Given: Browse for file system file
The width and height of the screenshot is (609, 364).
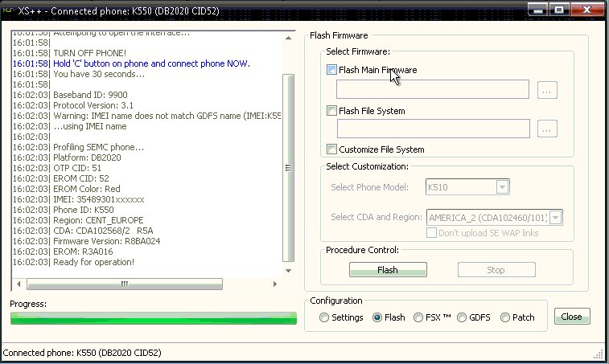Looking at the screenshot, I should [547, 129].
